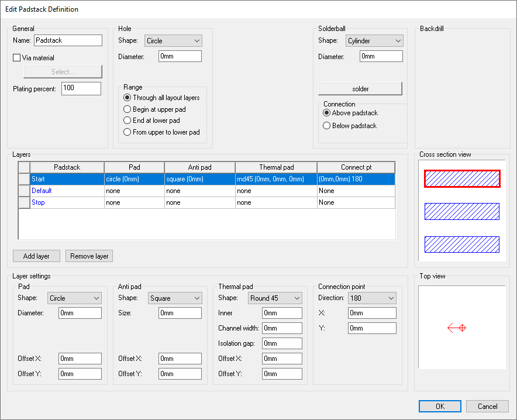Select Begin at upper pad range

127,109
